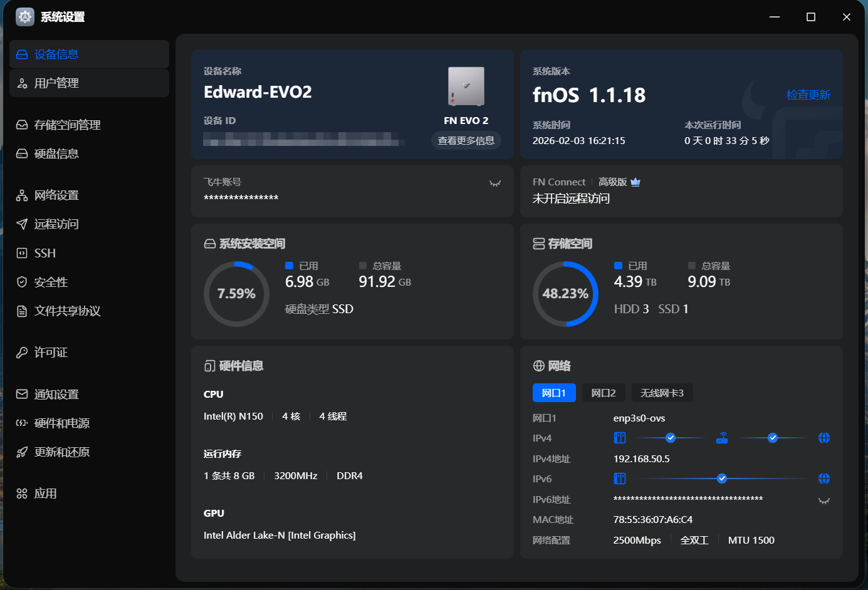Open the 安全性 security section
Image resolution: width=868 pixels, height=590 pixels.
coord(51,282)
